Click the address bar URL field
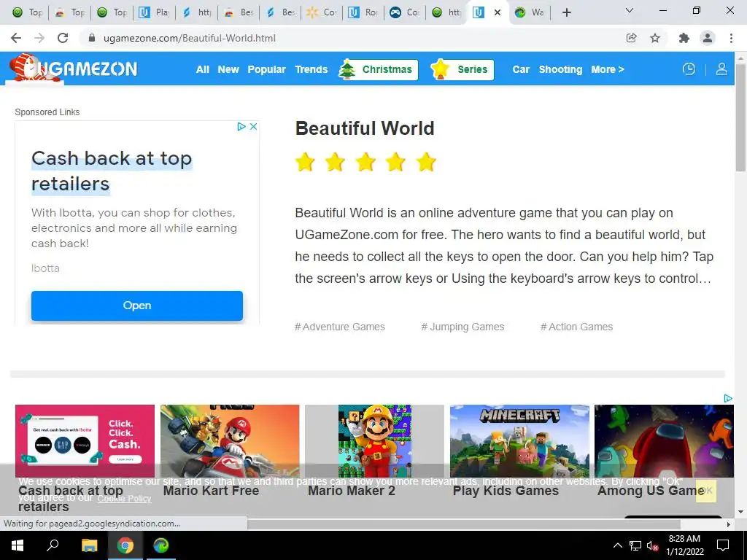The width and height of the screenshot is (747, 560). click(x=352, y=38)
